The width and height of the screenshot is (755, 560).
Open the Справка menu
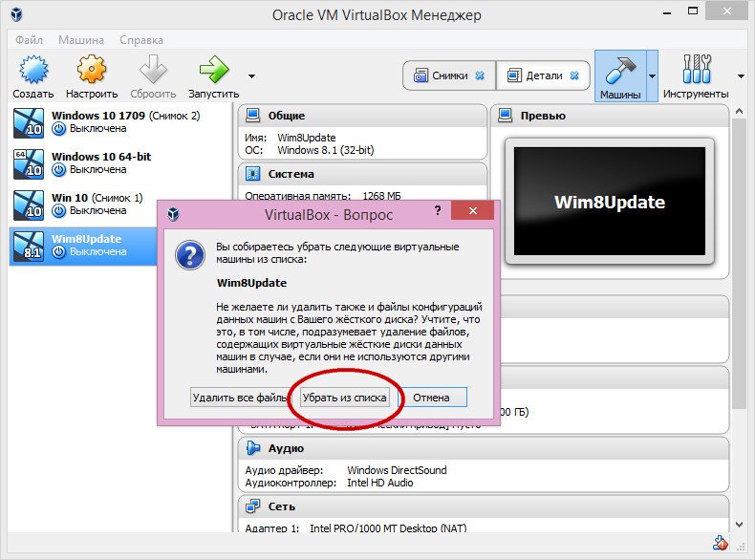(x=141, y=40)
